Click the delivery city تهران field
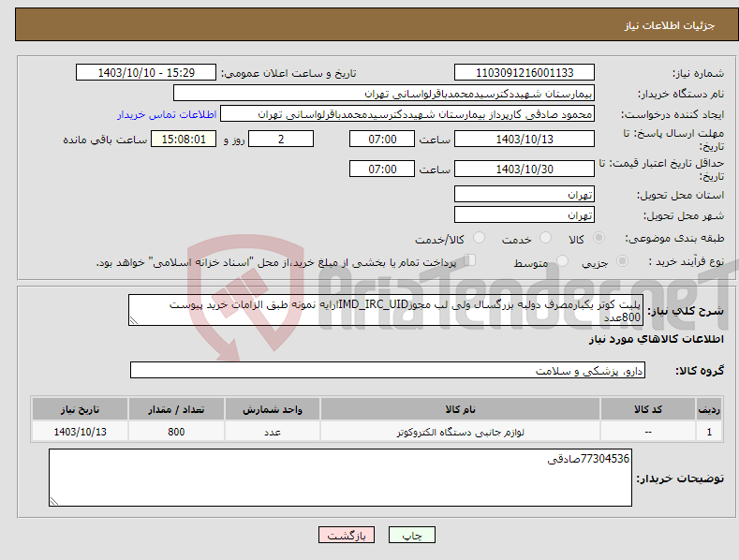 525,215
